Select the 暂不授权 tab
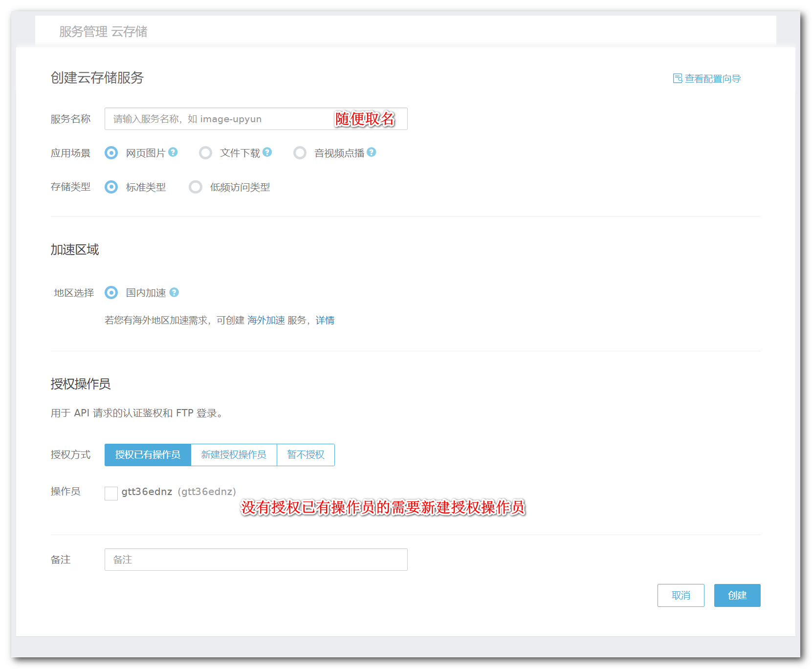812x669 pixels. (x=306, y=455)
